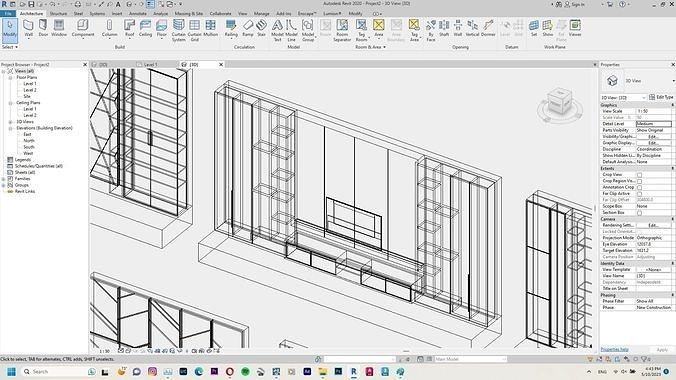Click the ViewCube in 3D view

(x=559, y=103)
